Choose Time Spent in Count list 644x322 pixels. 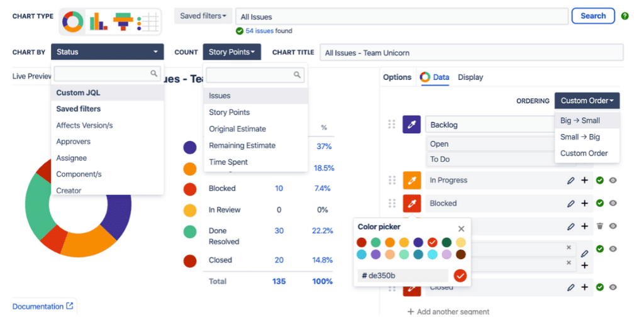pos(255,162)
